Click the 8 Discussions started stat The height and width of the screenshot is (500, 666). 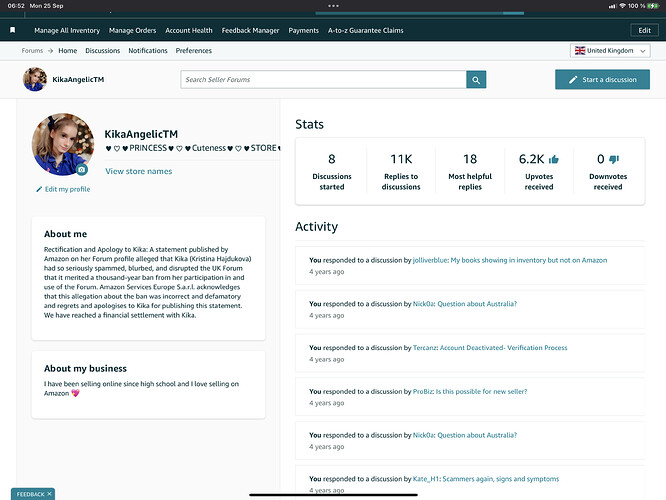(x=332, y=172)
